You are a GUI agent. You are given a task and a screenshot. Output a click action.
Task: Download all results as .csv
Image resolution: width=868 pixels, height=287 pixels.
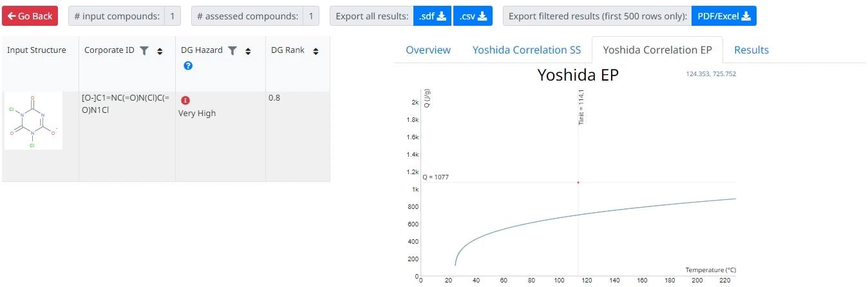[x=473, y=15]
